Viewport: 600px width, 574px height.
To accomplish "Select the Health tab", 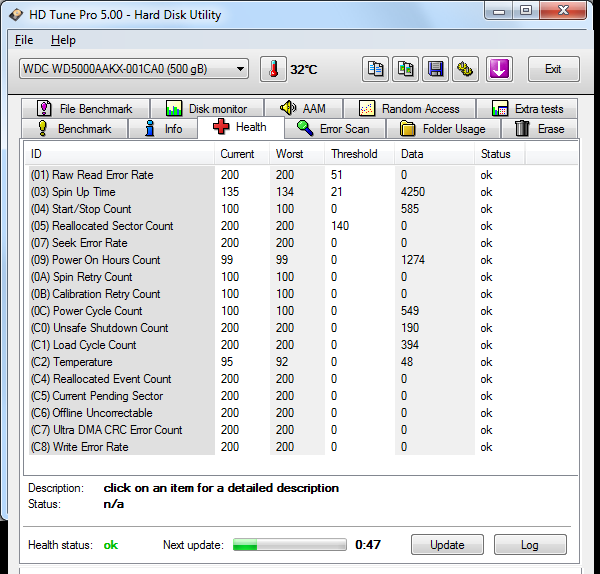I will (241, 127).
